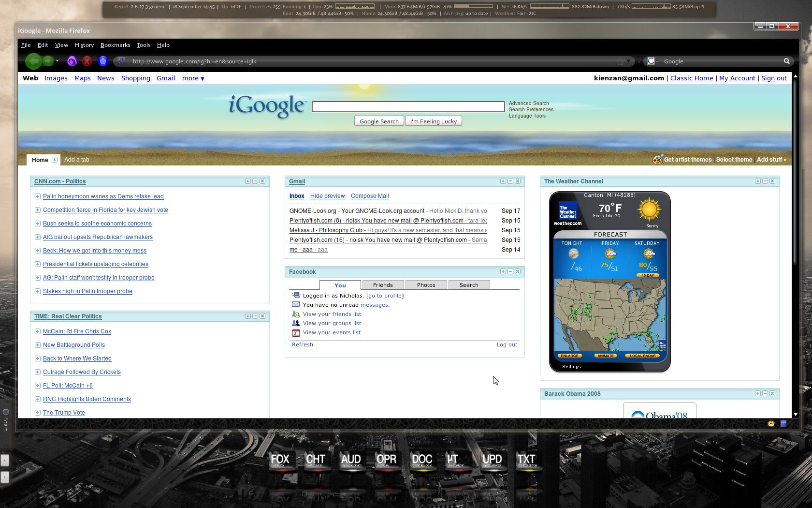Switch to Photos tab in Facebook gadget
The width and height of the screenshot is (812, 508).
pos(426,285)
